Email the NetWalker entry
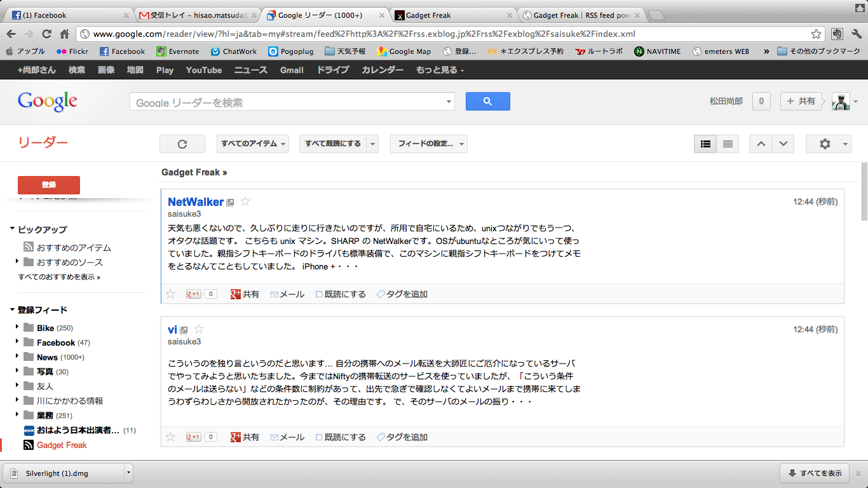This screenshot has width=868, height=488. point(287,294)
